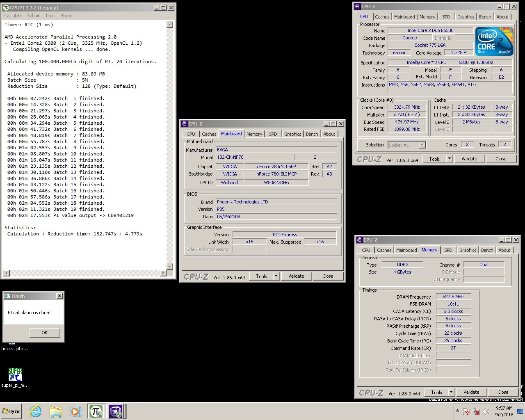The width and height of the screenshot is (525, 420).
Task: Click the FSB:DRAM 10:11 value
Action: (453, 304)
